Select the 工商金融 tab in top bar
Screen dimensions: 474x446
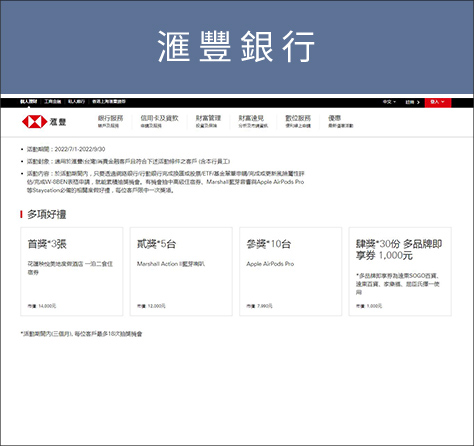click(53, 102)
